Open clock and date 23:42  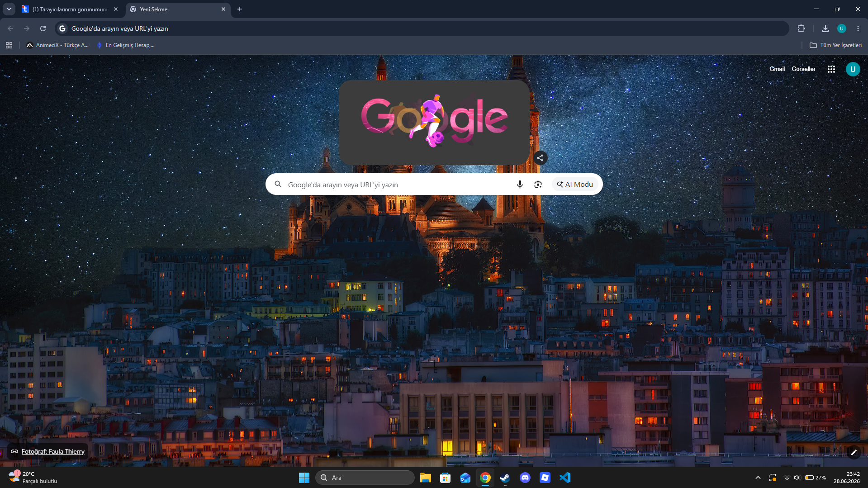(847, 478)
